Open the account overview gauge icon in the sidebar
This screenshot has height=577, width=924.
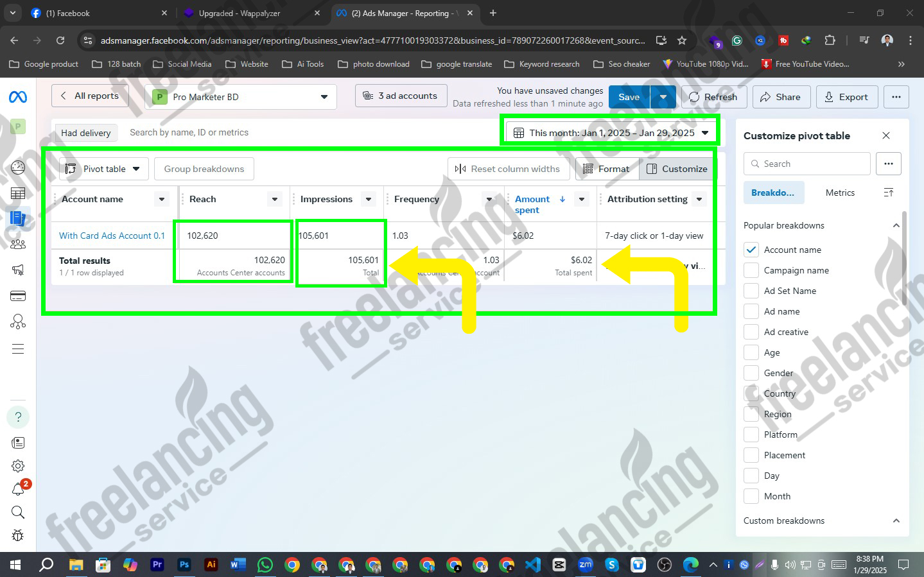point(18,167)
